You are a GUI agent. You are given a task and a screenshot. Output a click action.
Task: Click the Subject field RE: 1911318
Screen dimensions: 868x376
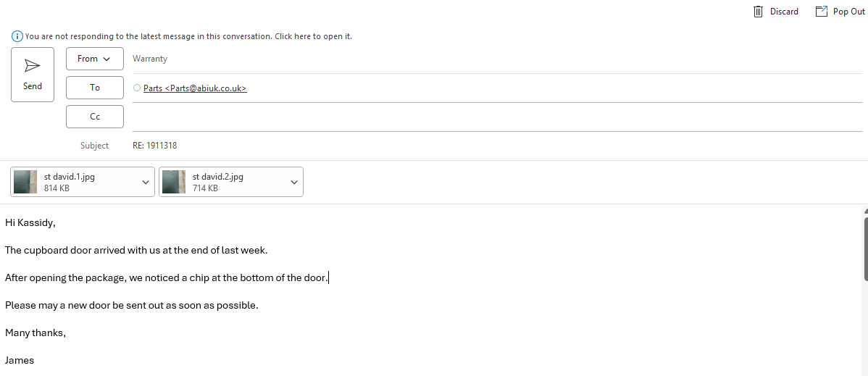155,146
